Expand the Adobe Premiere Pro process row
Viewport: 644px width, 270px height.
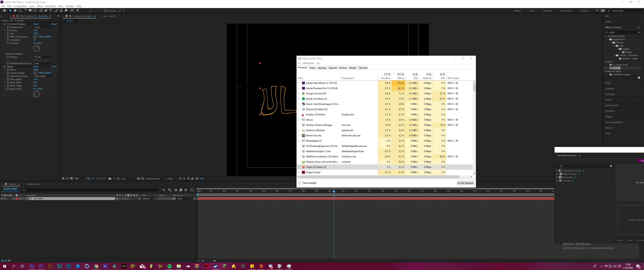pyautogui.click(x=299, y=88)
